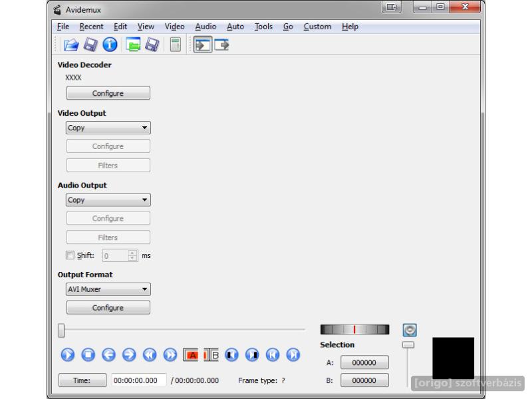This screenshot has height=399, width=532.
Task: Save the video using the first floppy icon
Action: (x=90, y=45)
